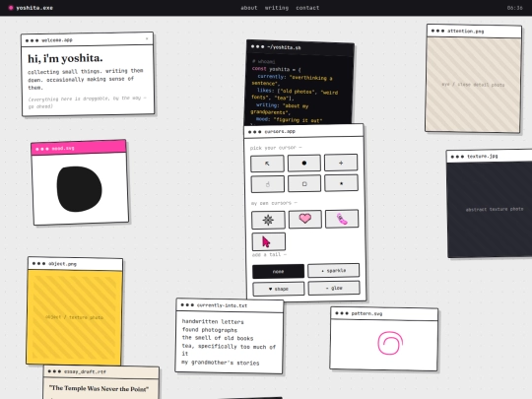Select the pointing hand cursor
Viewport: 532px width, 399px height.
coord(268,184)
